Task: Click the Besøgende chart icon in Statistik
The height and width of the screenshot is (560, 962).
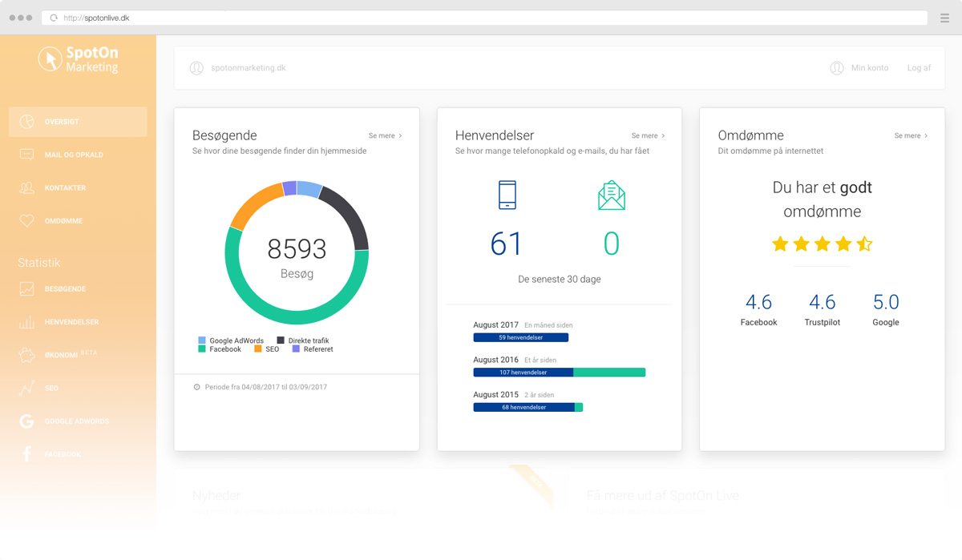Action: (26, 288)
